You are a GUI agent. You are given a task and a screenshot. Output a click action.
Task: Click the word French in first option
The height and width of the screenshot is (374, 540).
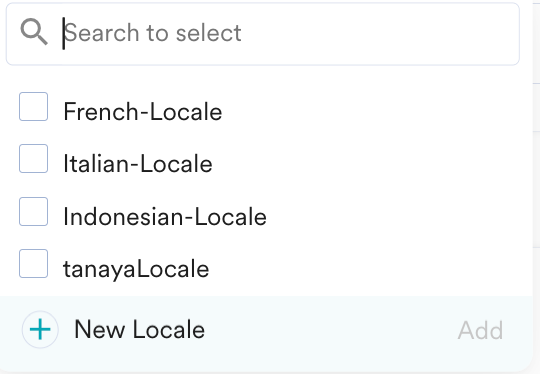pyautogui.click(x=101, y=112)
